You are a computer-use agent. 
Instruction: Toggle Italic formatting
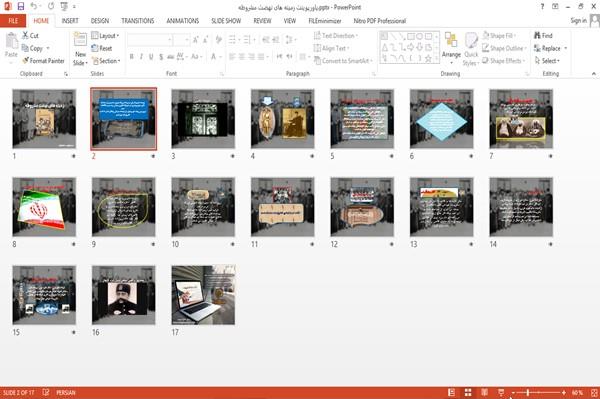tap(141, 57)
